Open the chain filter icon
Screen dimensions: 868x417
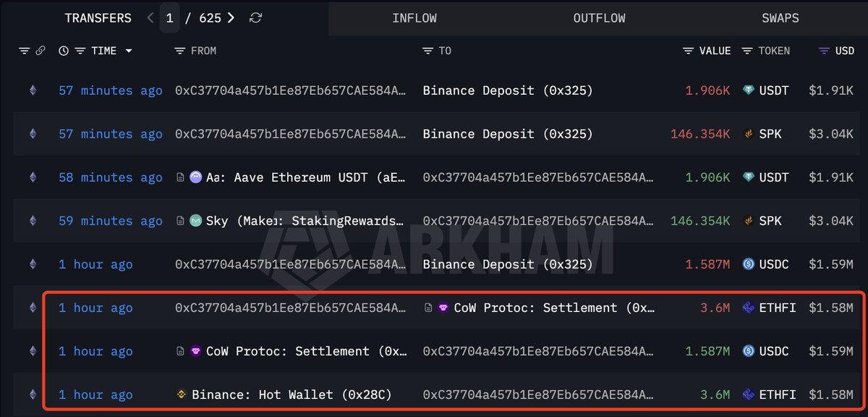25,51
